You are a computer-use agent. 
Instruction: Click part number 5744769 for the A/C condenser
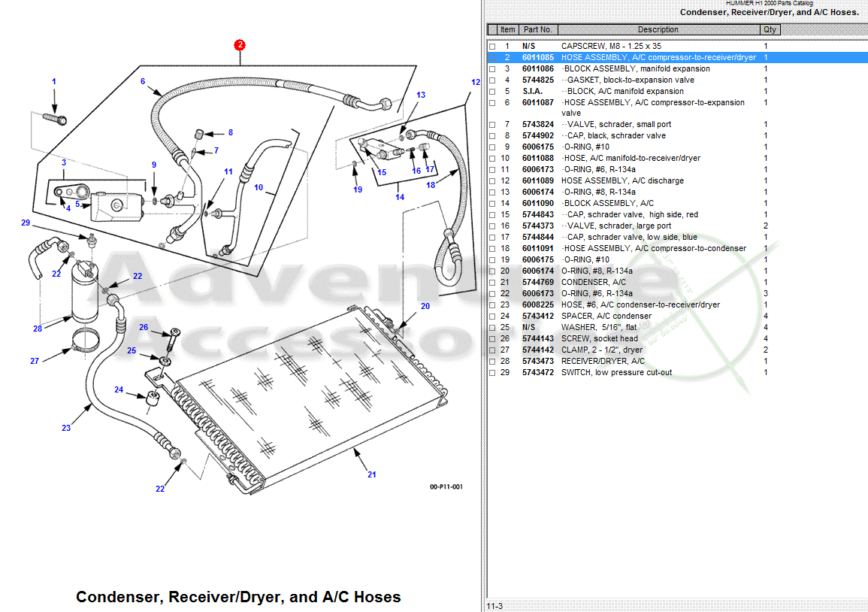tap(538, 282)
